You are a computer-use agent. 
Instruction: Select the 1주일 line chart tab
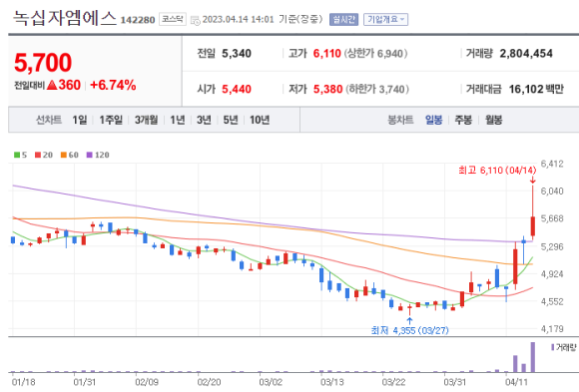pos(111,120)
